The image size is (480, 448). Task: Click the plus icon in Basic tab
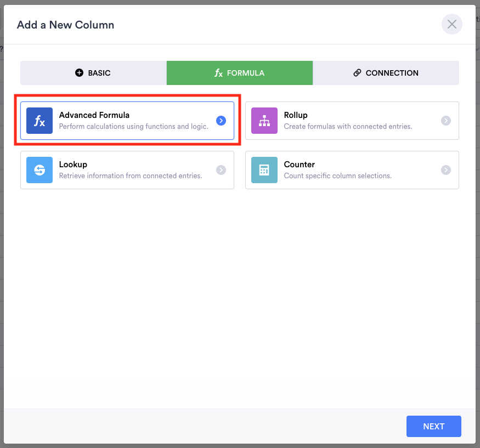pos(79,73)
